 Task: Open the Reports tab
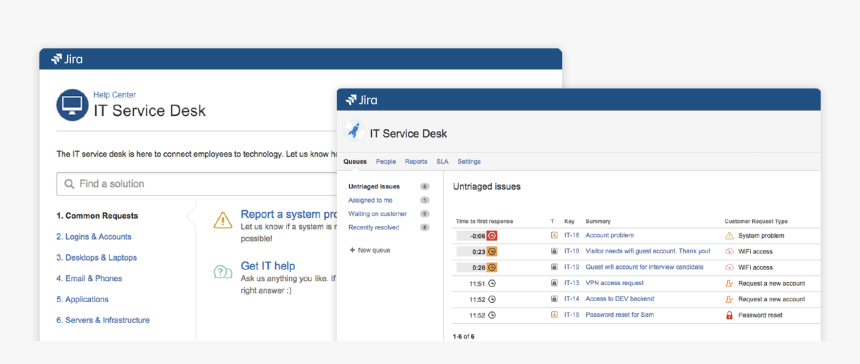pos(416,162)
